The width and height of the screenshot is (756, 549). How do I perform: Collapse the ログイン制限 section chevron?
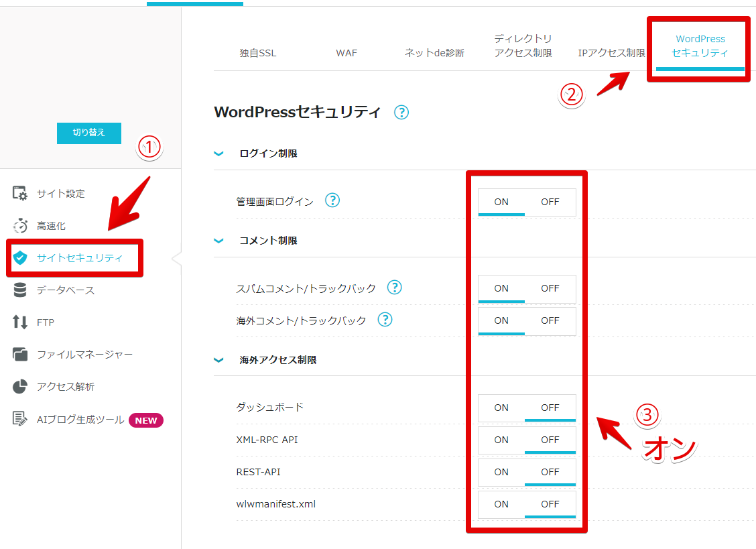point(219,154)
